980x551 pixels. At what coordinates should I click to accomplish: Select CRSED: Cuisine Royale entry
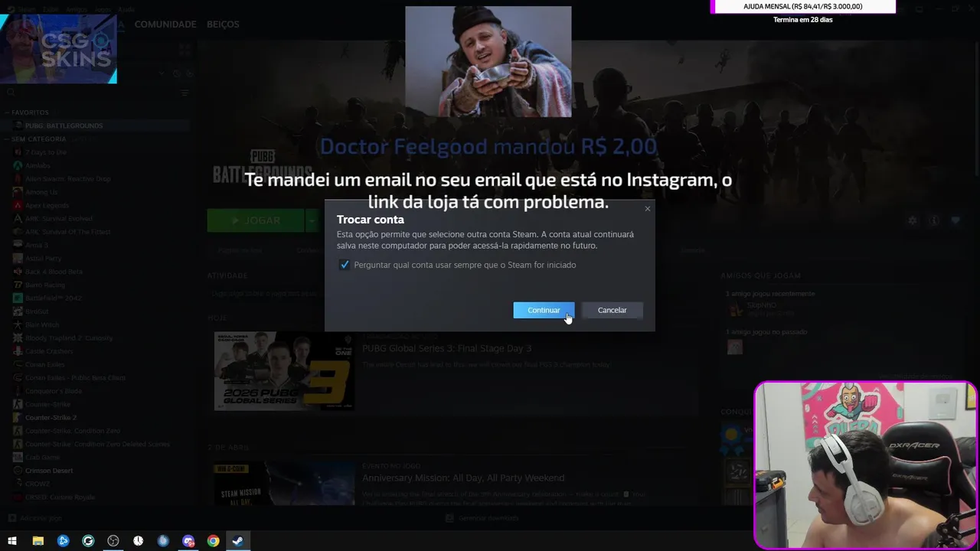coord(60,497)
